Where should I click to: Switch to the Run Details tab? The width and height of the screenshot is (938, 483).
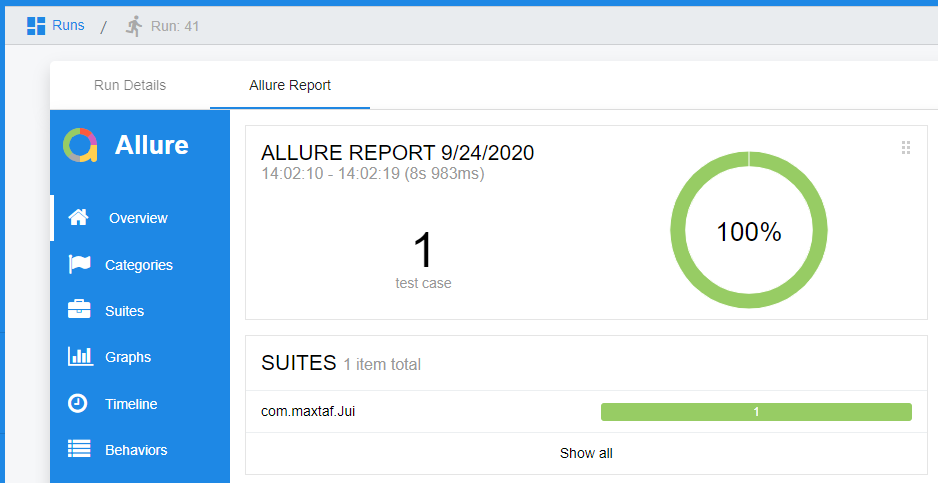click(130, 85)
